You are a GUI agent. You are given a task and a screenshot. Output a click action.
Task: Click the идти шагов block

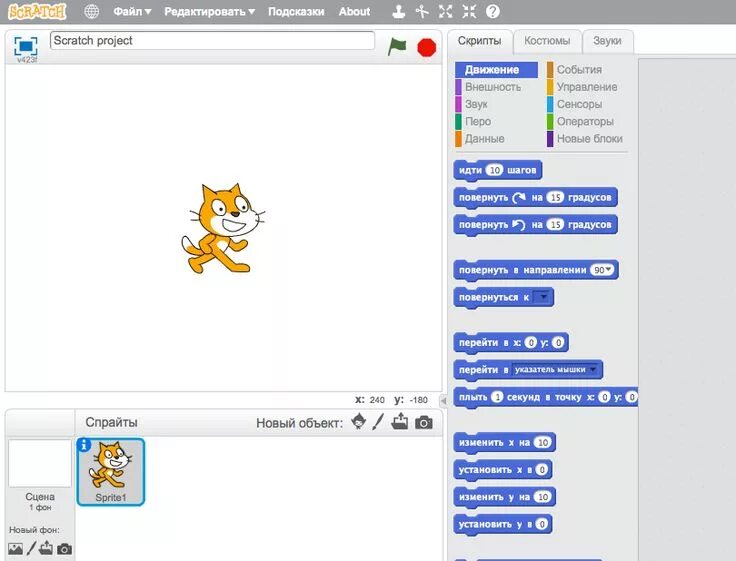coord(498,170)
